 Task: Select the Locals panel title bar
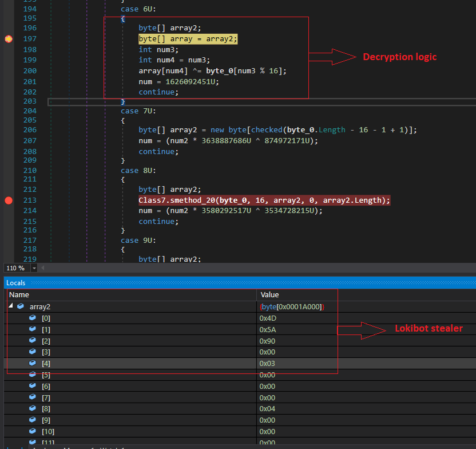coord(240,283)
